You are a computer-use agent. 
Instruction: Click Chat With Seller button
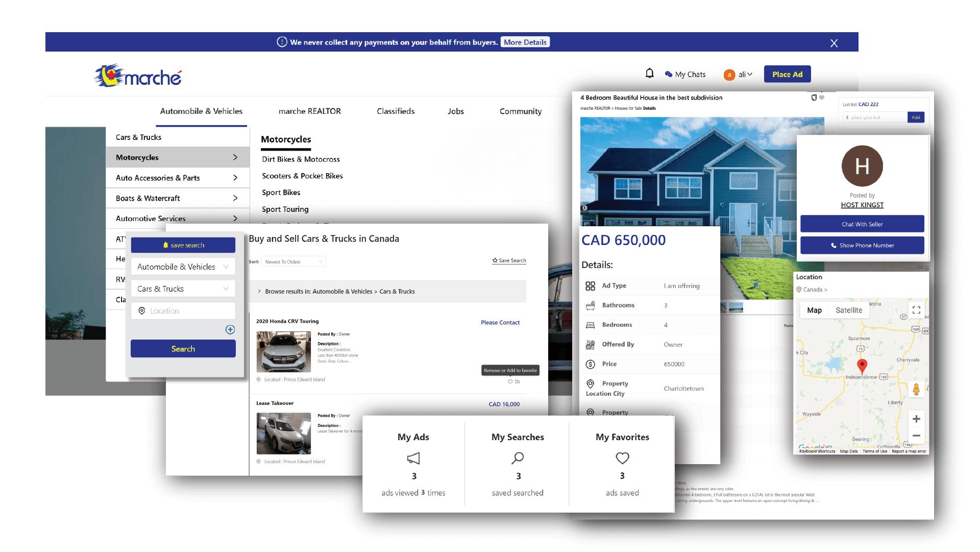point(862,224)
